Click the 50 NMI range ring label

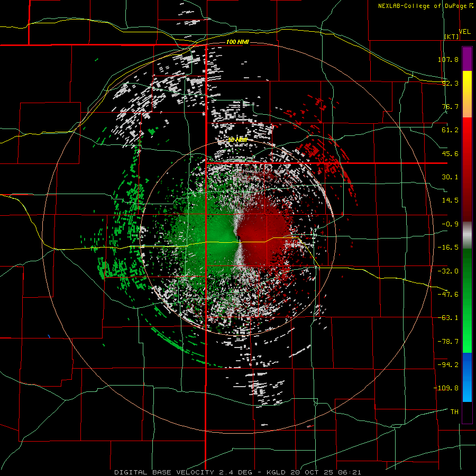click(x=237, y=140)
